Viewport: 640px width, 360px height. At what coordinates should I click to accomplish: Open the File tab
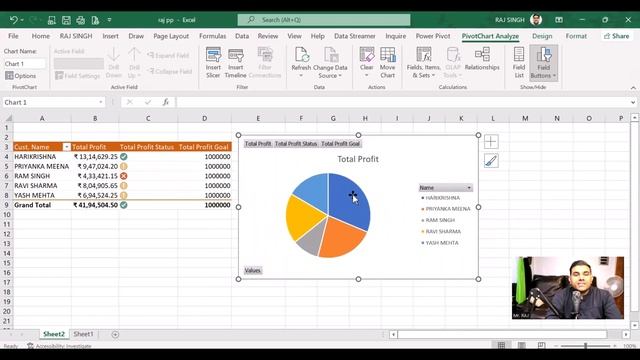coord(13,36)
